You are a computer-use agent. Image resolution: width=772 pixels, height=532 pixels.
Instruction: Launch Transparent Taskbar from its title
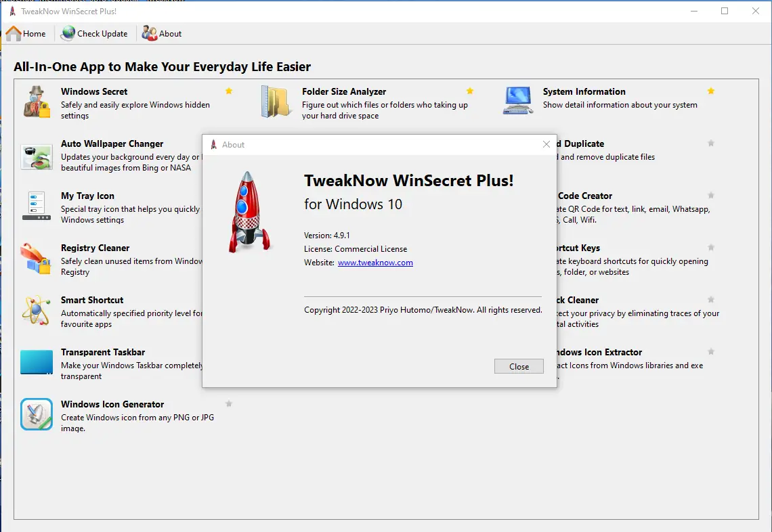(x=103, y=353)
